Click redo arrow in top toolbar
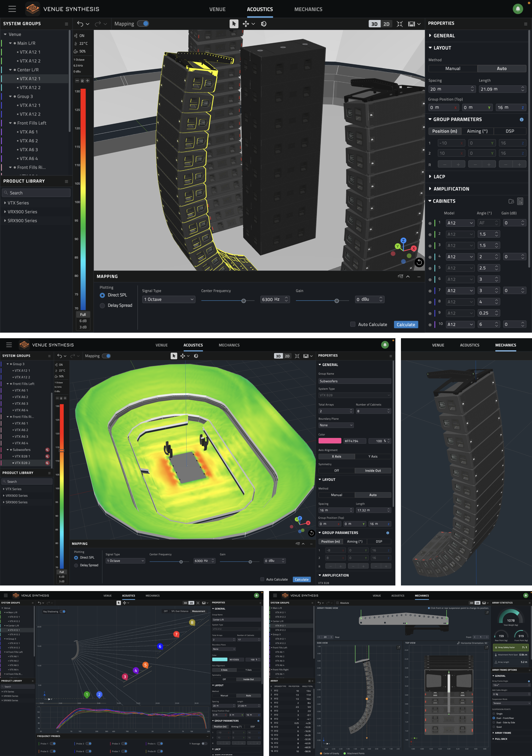Viewport: 532px width, 756px height. 98,24
